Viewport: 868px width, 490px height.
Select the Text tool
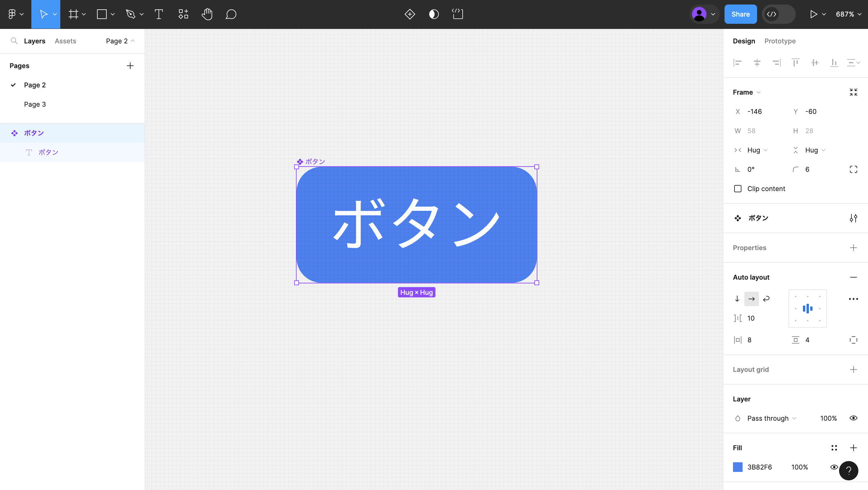tap(158, 14)
